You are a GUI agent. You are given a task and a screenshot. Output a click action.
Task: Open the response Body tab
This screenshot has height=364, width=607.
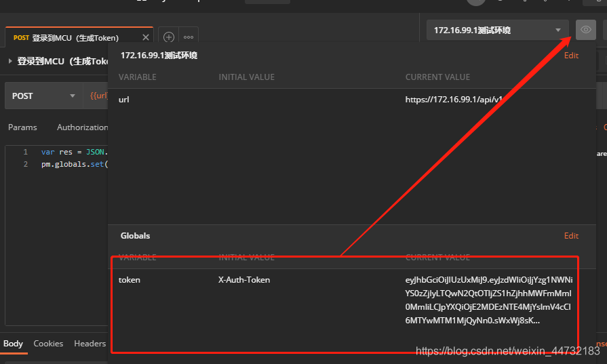(13, 344)
